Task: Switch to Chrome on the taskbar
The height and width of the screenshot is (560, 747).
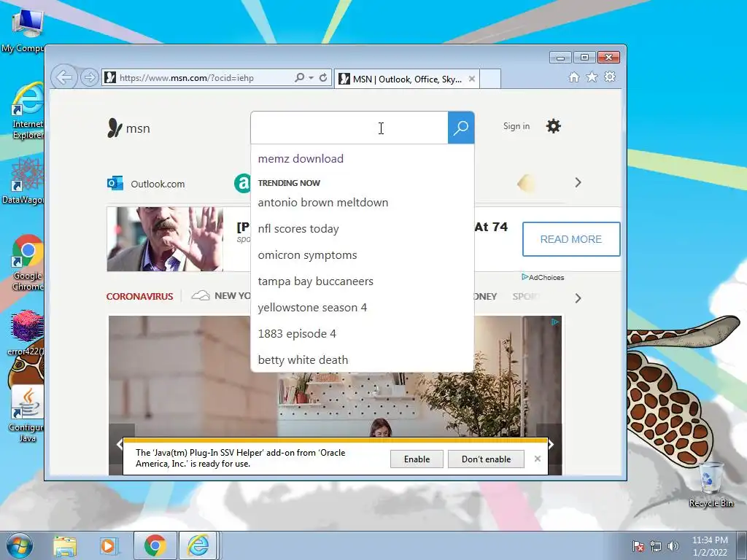Action: (155, 545)
